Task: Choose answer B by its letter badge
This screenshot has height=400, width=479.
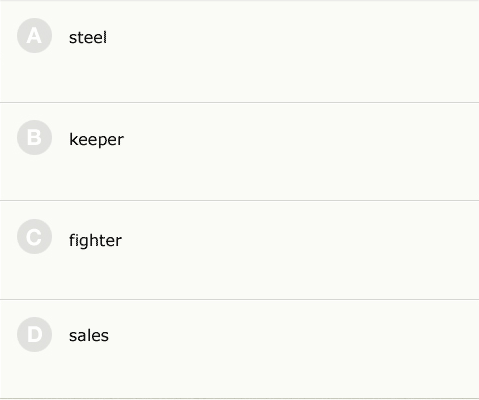Action: (34, 137)
